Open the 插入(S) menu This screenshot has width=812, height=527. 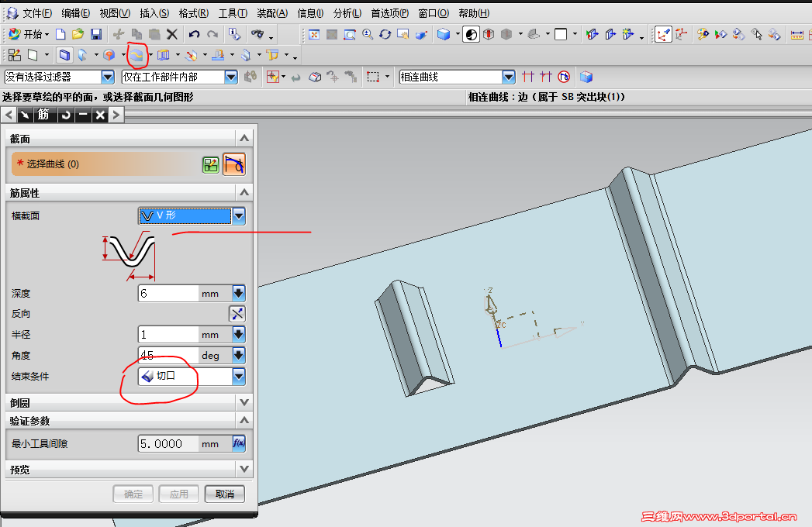click(154, 13)
